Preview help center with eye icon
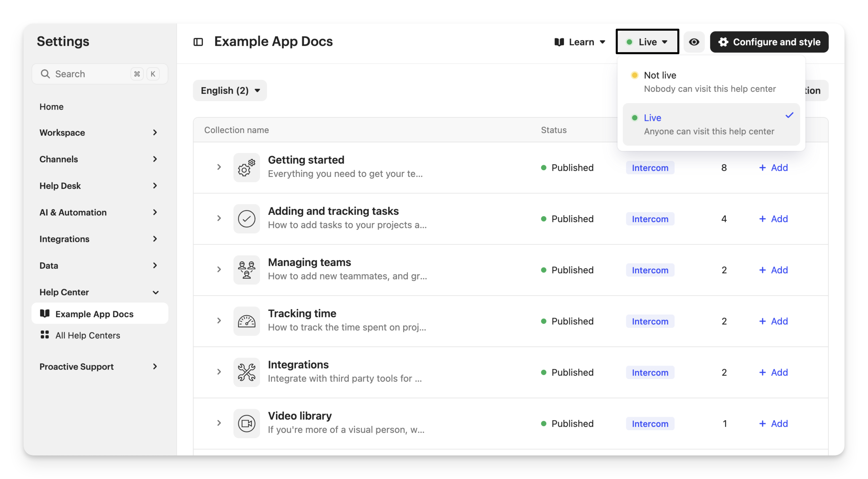The image size is (868, 479). pyautogui.click(x=694, y=42)
